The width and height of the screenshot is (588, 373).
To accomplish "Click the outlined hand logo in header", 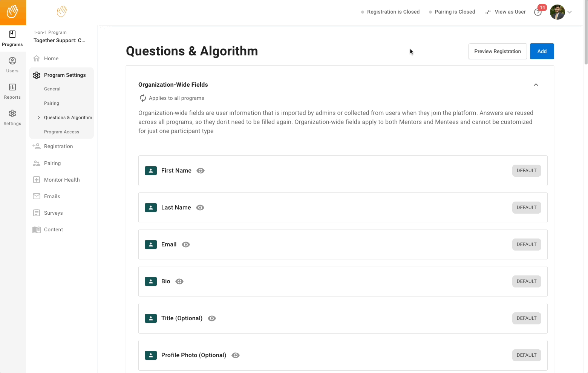I will pyautogui.click(x=62, y=11).
